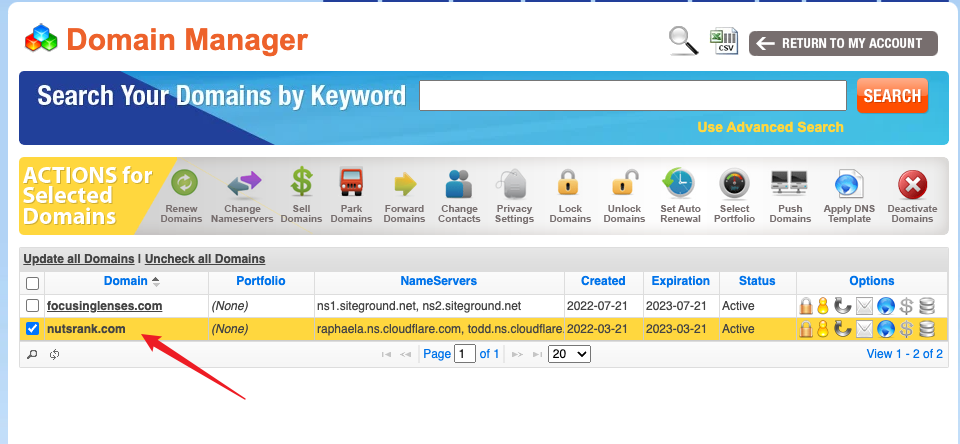The width and height of the screenshot is (960, 444).
Task: Sort by the NameServers column header
Action: click(x=438, y=281)
